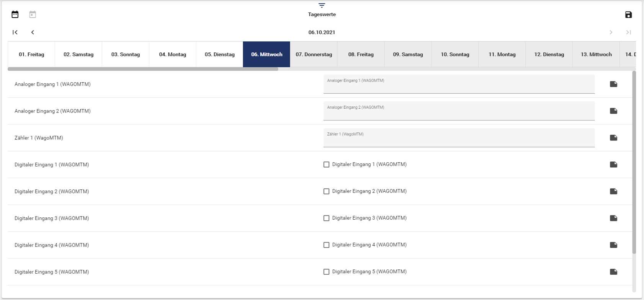Open the 01. Freitag tab
Screen dimensions: 644x300
click(x=31, y=54)
